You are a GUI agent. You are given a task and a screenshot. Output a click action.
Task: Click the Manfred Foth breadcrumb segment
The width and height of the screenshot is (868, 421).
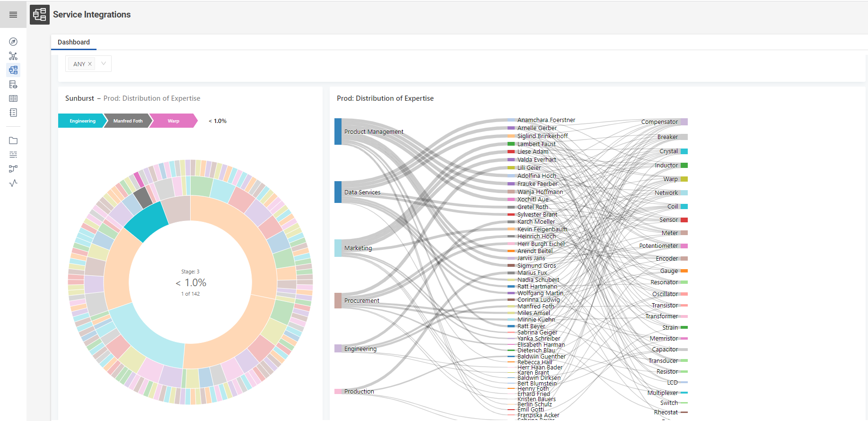pos(128,121)
